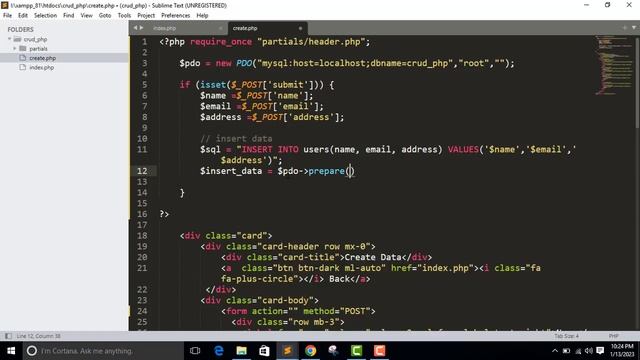The image size is (640, 360).
Task: Open tab list dropdown arrow
Action: coord(634,28)
